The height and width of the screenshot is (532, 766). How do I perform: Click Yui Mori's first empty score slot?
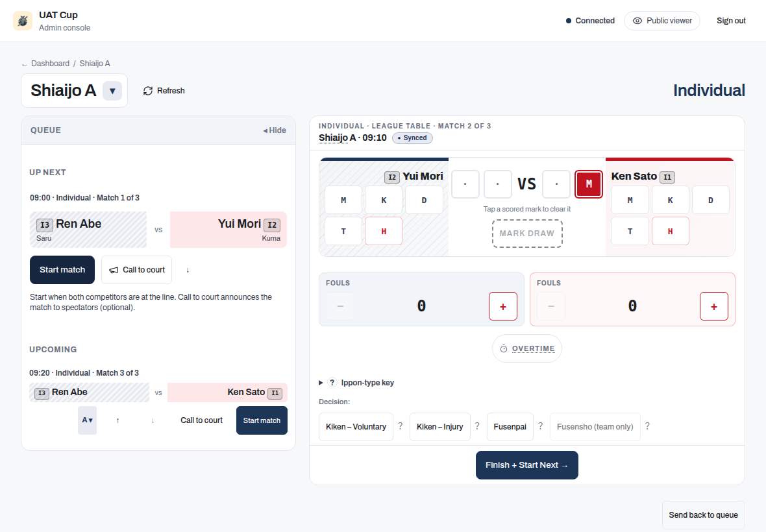(465, 184)
